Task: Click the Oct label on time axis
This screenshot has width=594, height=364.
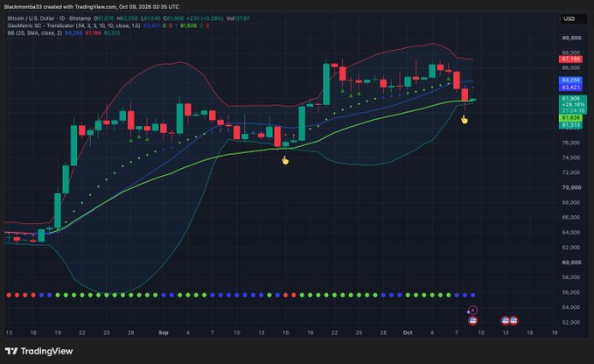Action: 408,332
